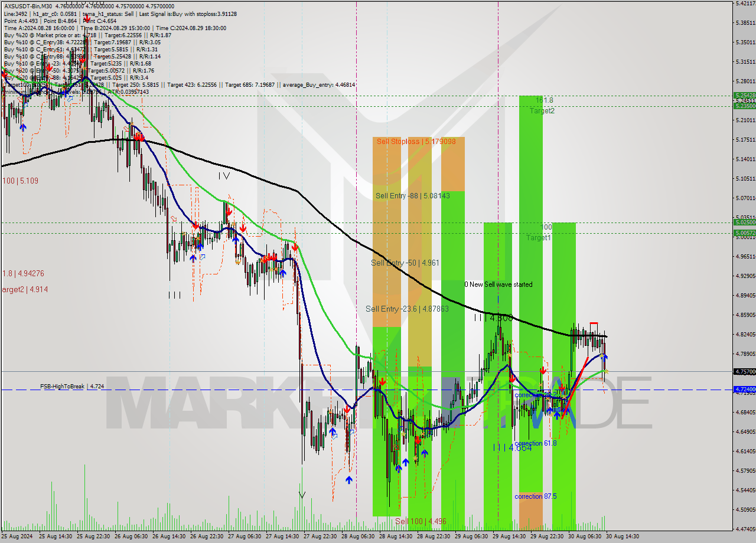This screenshot has width=756, height=543.
Task: Click the 'Point A:4.493' info line
Action: click(x=21, y=21)
